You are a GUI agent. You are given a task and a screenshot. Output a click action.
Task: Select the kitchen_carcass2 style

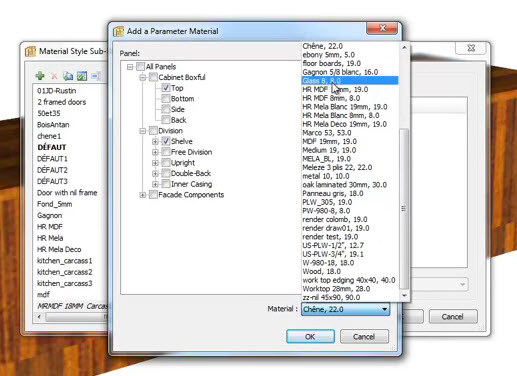pyautogui.click(x=65, y=272)
